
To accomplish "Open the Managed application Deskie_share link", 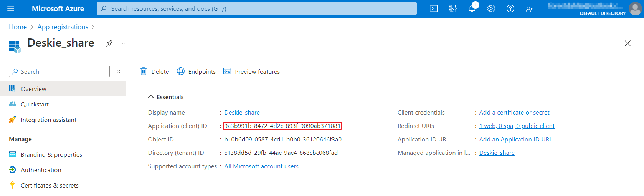I will point(497,153).
